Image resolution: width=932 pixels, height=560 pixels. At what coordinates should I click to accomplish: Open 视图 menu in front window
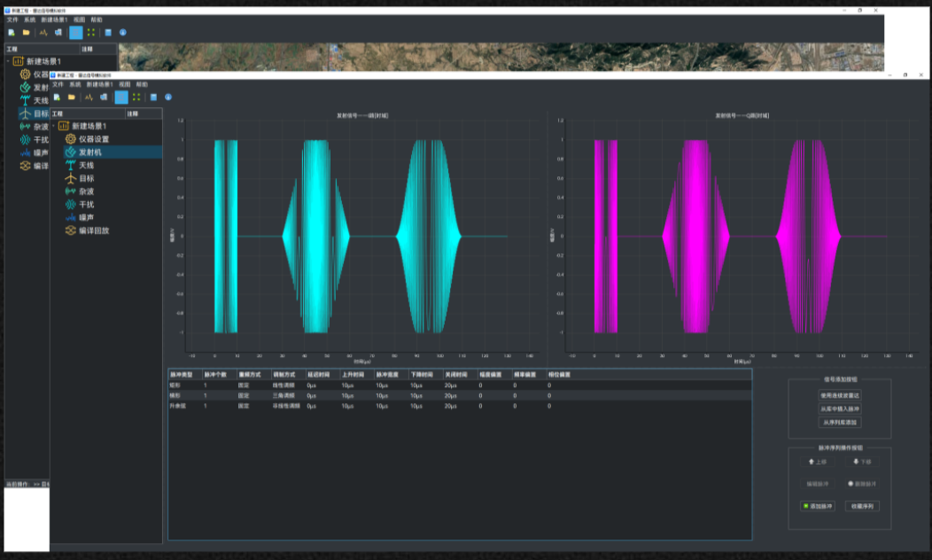click(124, 84)
